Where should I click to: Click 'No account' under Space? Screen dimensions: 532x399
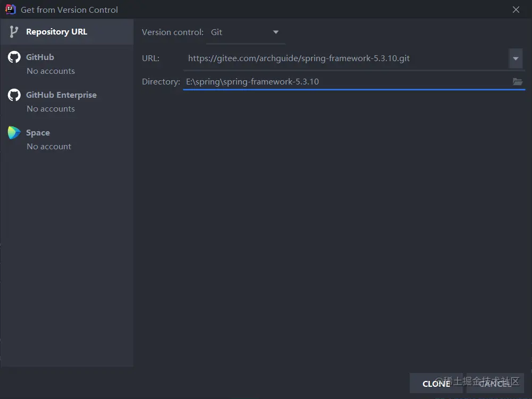pos(49,147)
